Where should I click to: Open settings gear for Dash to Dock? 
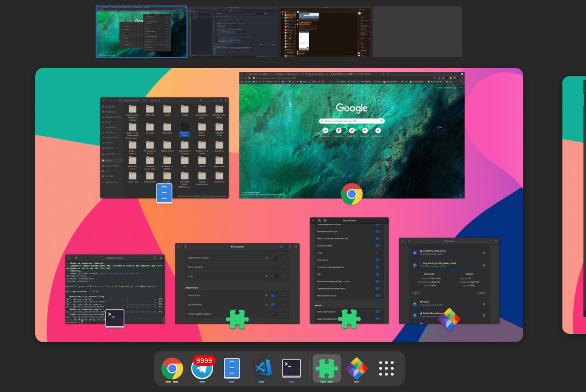(266, 295)
